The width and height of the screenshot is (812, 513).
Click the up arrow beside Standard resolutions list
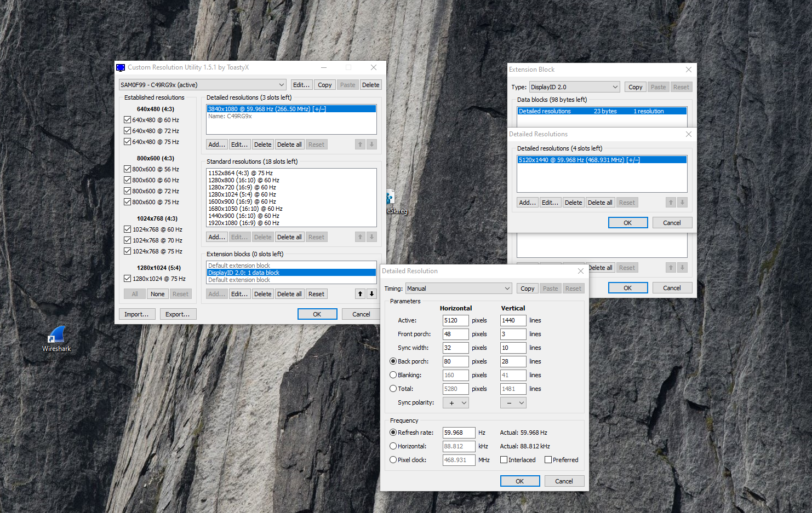point(360,237)
